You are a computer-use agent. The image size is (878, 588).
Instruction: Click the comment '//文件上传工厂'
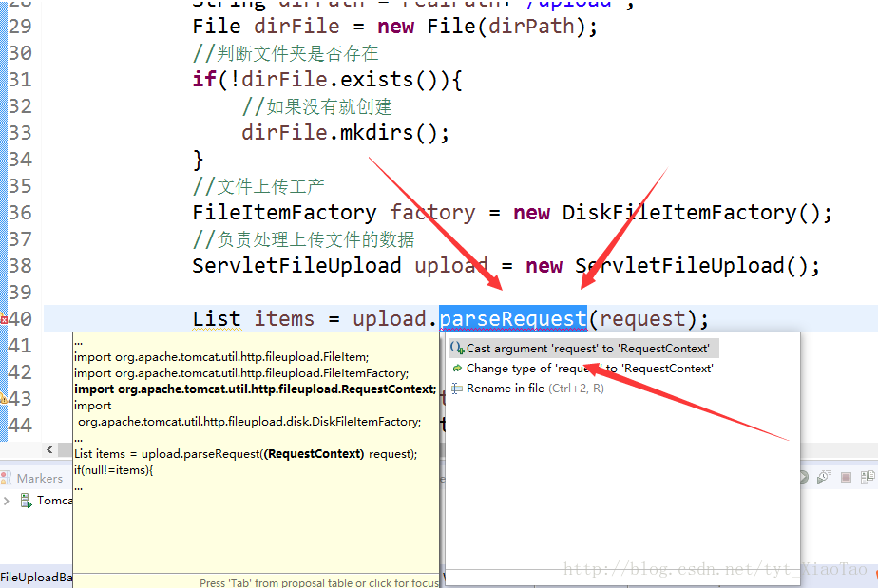258,186
